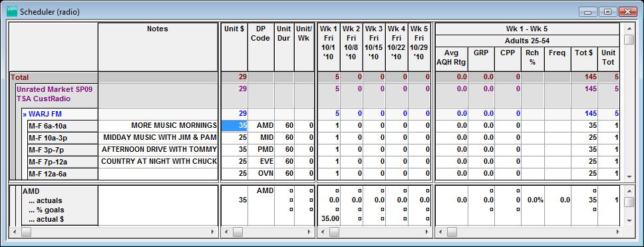This screenshot has width=644, height=247.
Task: Click the DP Code column header
Action: 261,47
